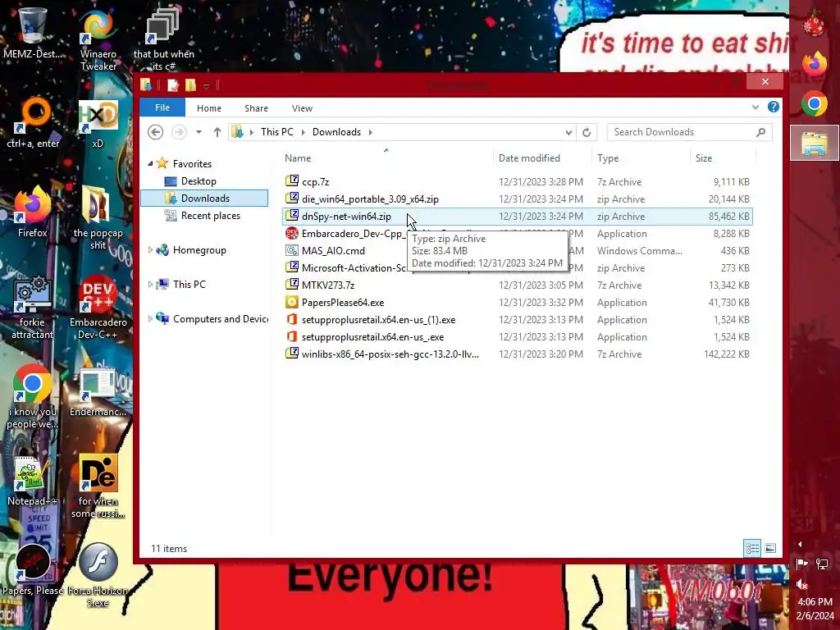840x630 pixels.
Task: Expand the This PC tree node
Action: point(150,285)
